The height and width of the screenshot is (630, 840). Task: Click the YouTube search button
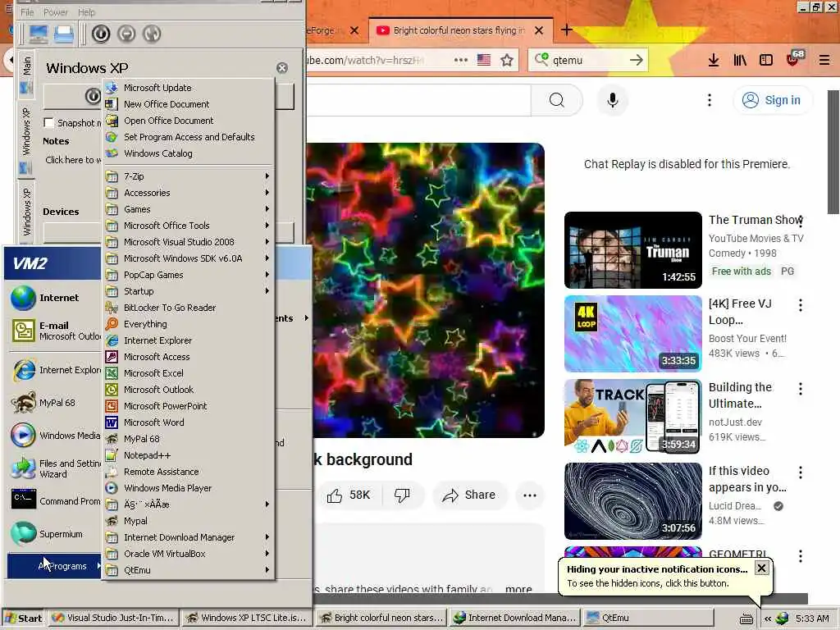click(x=557, y=100)
